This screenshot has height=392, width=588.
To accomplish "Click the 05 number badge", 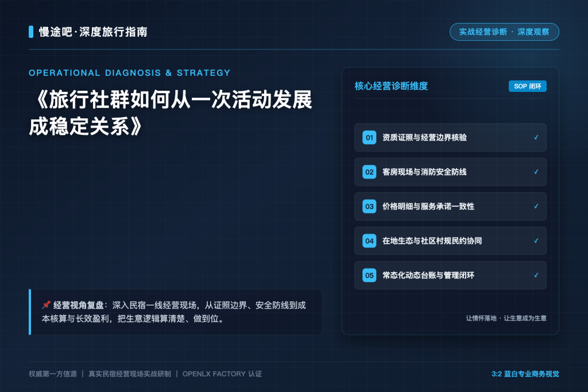I will (x=369, y=275).
